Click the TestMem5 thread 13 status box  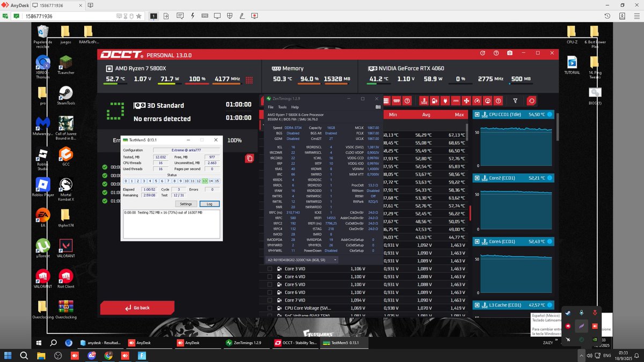[205, 181]
